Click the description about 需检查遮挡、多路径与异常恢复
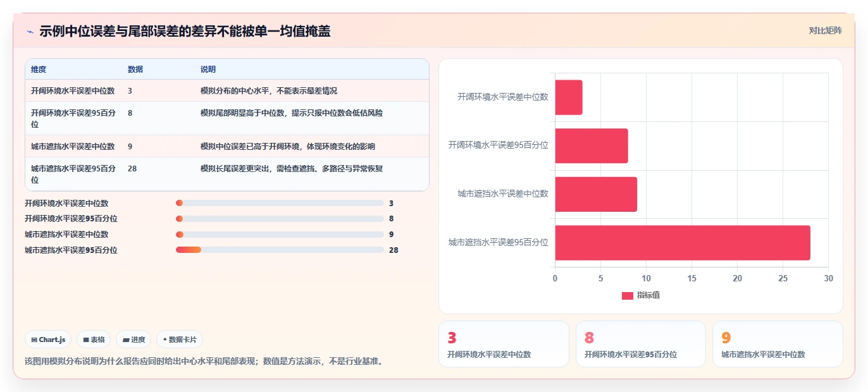 pyautogui.click(x=292, y=169)
